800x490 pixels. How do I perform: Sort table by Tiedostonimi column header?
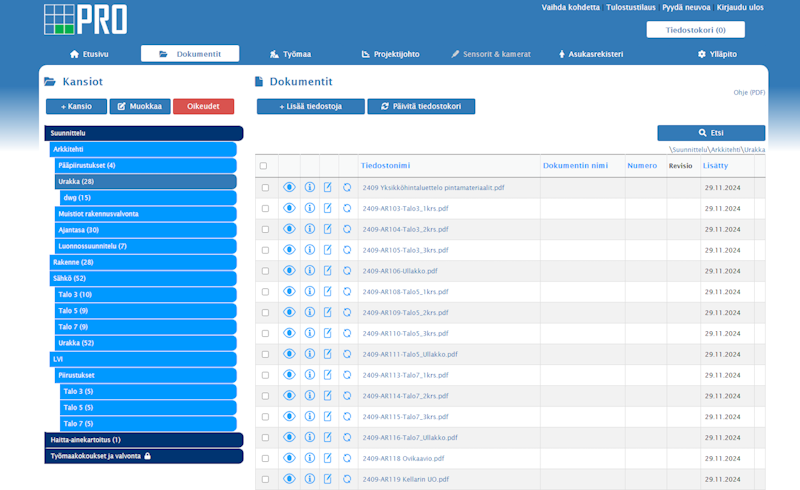386,165
